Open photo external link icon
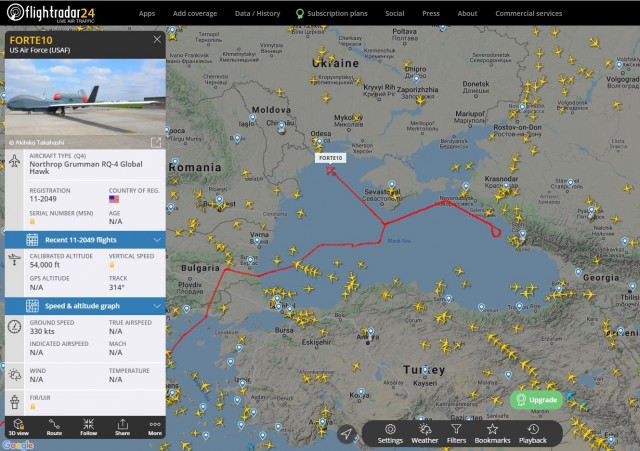Screen dimensions: 640x451 click(156, 142)
